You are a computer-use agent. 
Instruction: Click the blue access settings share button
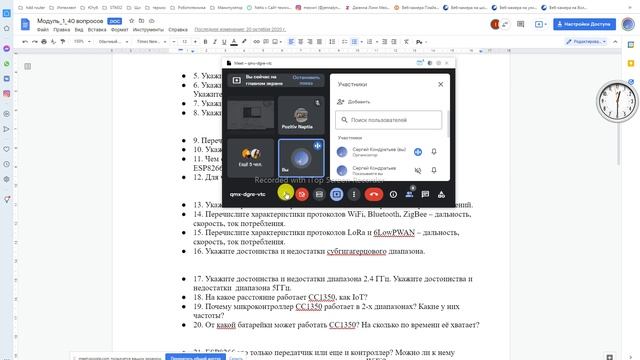click(584, 24)
